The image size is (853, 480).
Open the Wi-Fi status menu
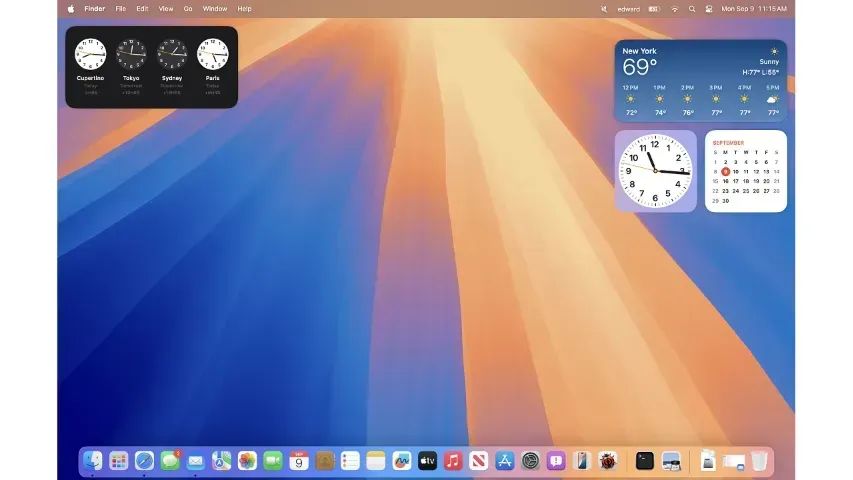pyautogui.click(x=674, y=8)
